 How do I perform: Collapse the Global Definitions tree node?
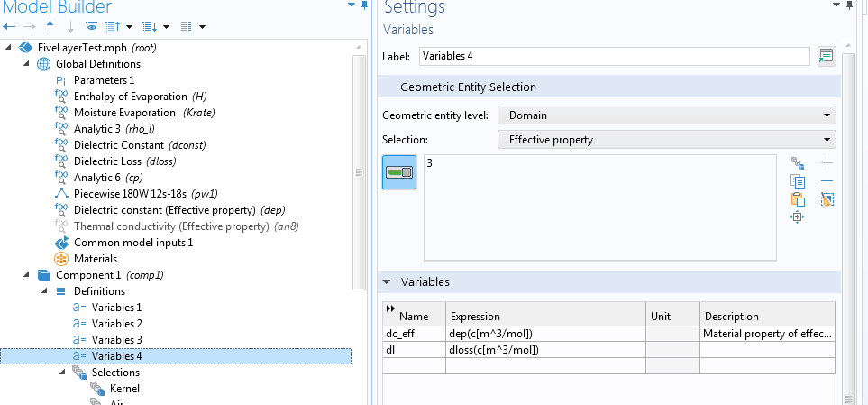coord(26,64)
